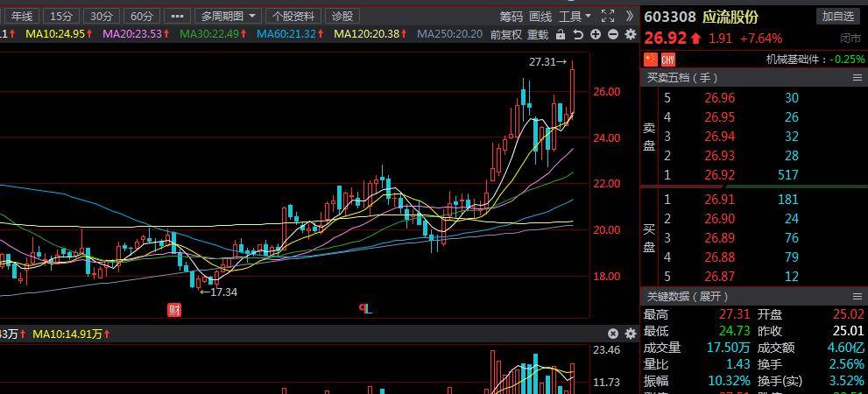Click the 加自选 button
The image size is (868, 394).
click(837, 16)
